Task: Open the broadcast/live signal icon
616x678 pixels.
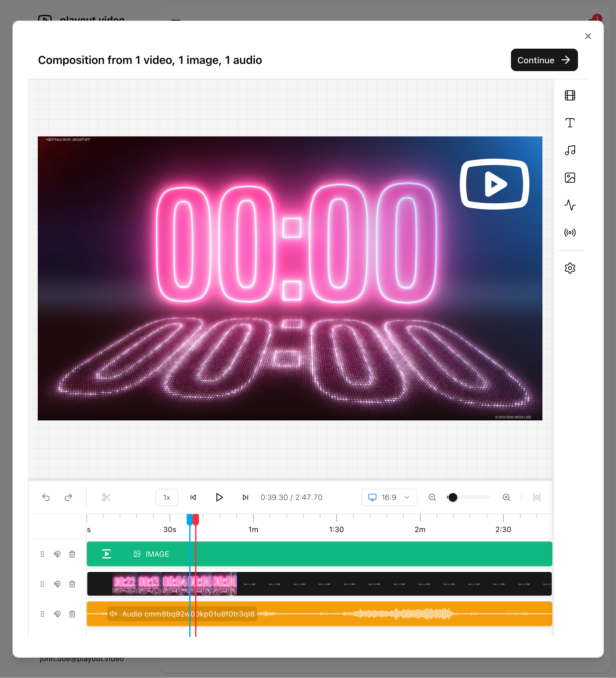Action: point(570,232)
